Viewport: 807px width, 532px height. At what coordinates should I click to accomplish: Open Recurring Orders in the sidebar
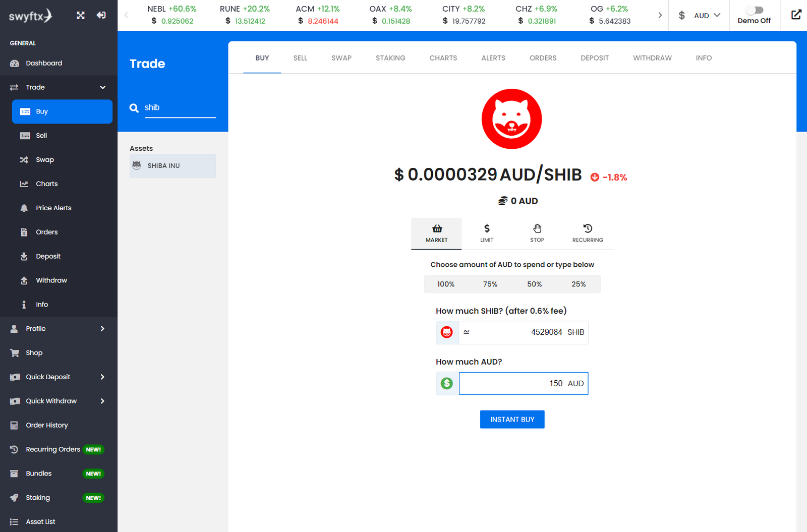point(59,449)
